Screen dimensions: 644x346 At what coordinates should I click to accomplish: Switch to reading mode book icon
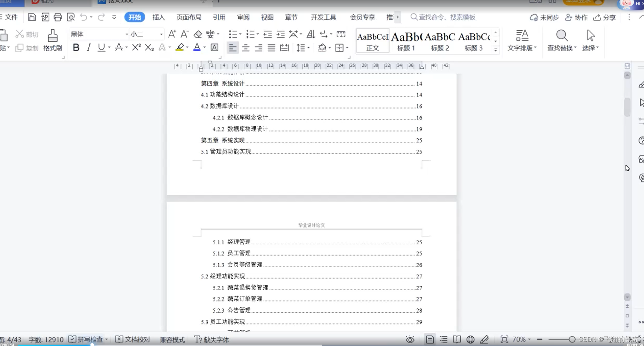(457, 339)
